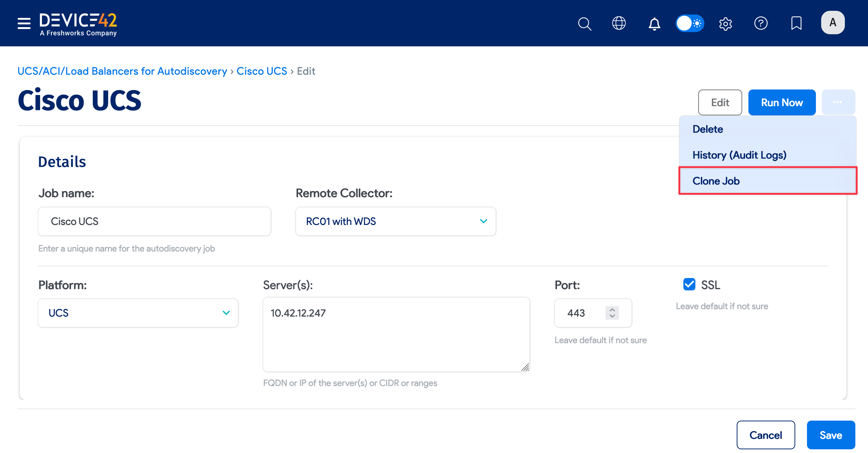
Task: Expand the Remote Collector dropdown
Action: click(x=395, y=221)
